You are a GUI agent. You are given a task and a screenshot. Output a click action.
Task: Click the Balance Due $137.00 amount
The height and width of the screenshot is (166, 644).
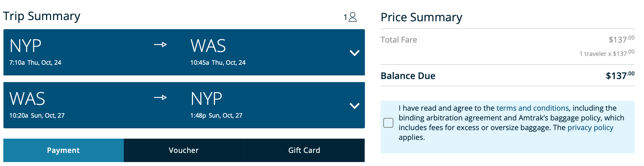pyautogui.click(x=620, y=76)
